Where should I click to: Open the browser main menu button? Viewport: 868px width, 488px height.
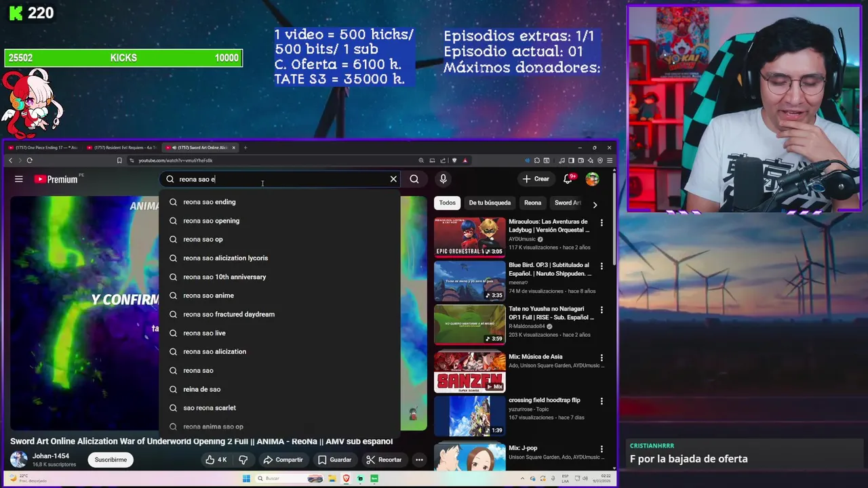(610, 161)
